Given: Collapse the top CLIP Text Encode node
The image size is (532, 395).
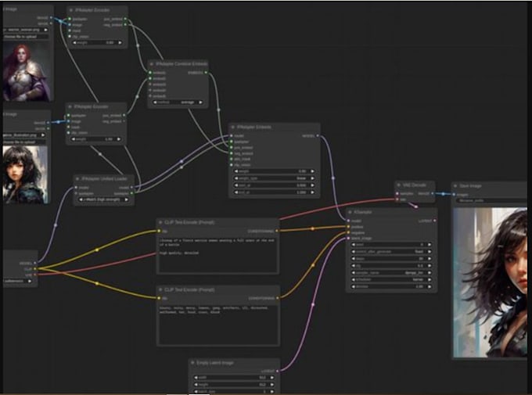Looking at the screenshot, I should 160,222.
